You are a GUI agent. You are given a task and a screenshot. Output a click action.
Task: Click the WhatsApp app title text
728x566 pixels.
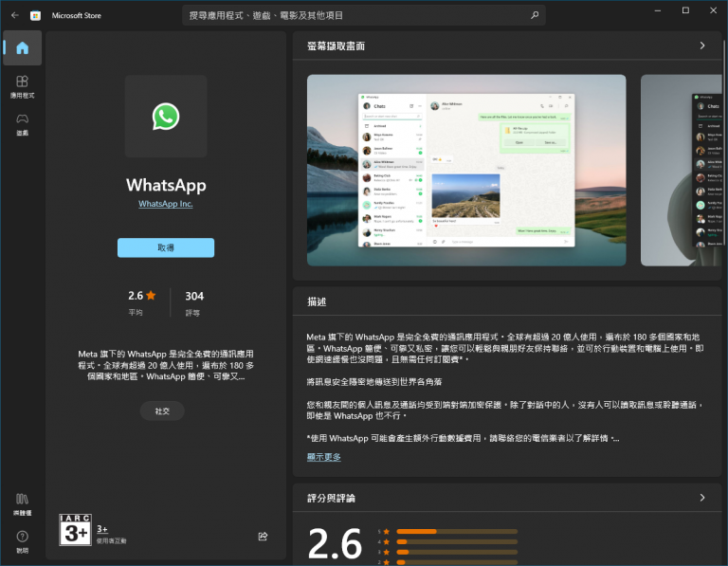point(166,185)
